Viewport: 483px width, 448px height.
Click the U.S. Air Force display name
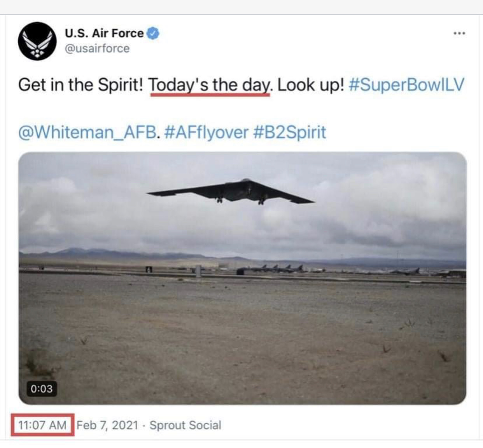point(104,33)
